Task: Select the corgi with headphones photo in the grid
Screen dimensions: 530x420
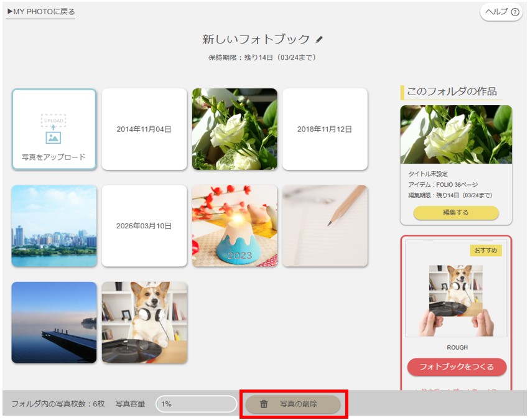Action: (144, 322)
